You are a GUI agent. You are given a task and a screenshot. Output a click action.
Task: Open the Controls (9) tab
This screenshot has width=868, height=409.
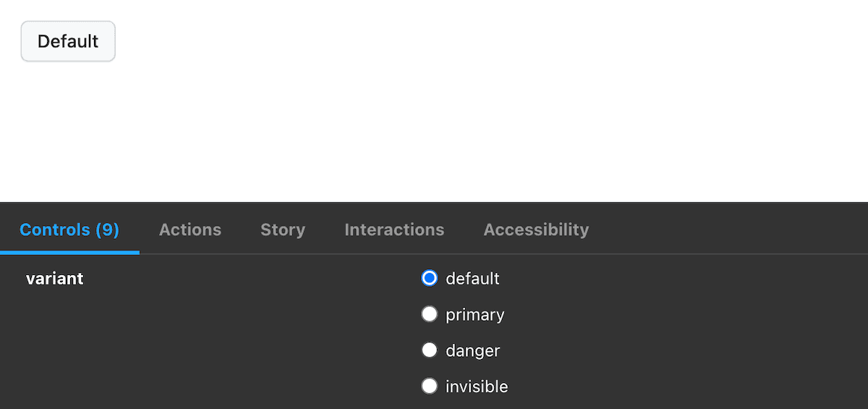coord(69,229)
